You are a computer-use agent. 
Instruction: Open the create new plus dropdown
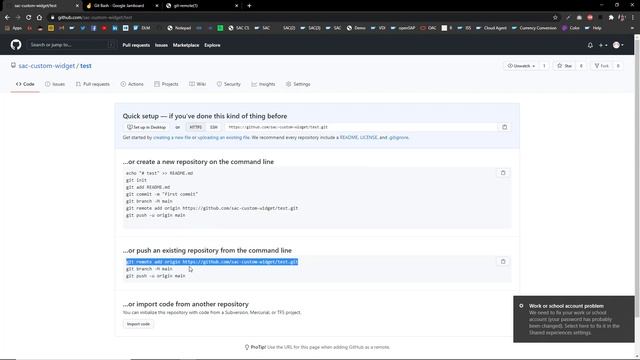tap(603, 45)
